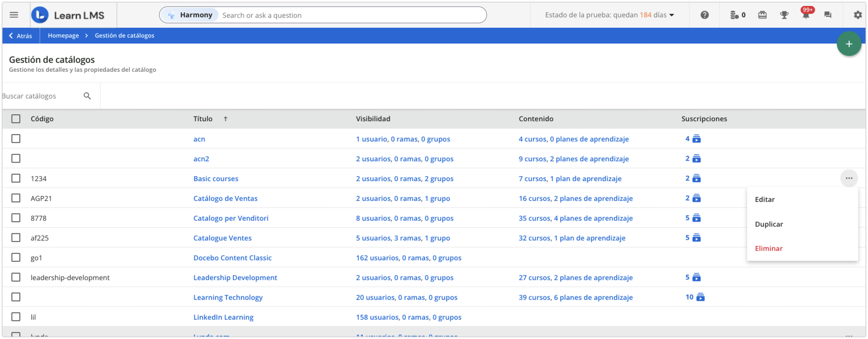Choose Duplicar from the context menu
Image resolution: width=868 pixels, height=339 pixels.
pos(769,224)
